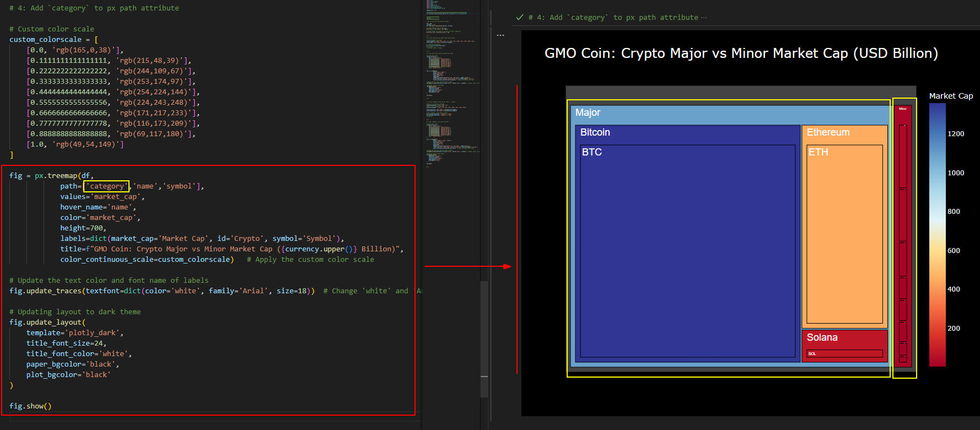Click the 400 colorbar tick label
Image resolution: width=980 pixels, height=430 pixels.
click(x=954, y=289)
